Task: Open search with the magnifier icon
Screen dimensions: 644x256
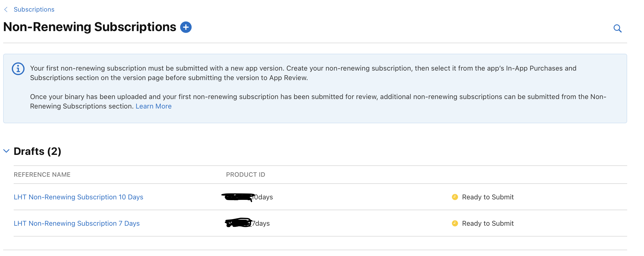Action: point(617,28)
